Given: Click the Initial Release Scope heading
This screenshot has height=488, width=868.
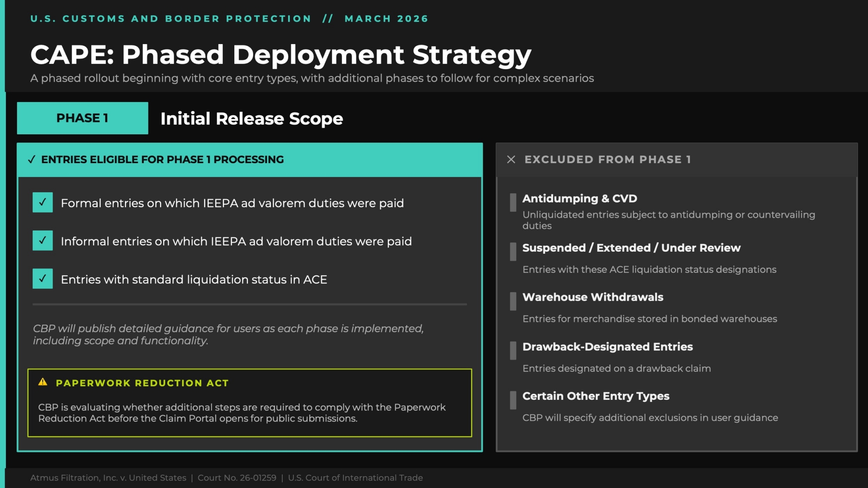Looking at the screenshot, I should [252, 119].
